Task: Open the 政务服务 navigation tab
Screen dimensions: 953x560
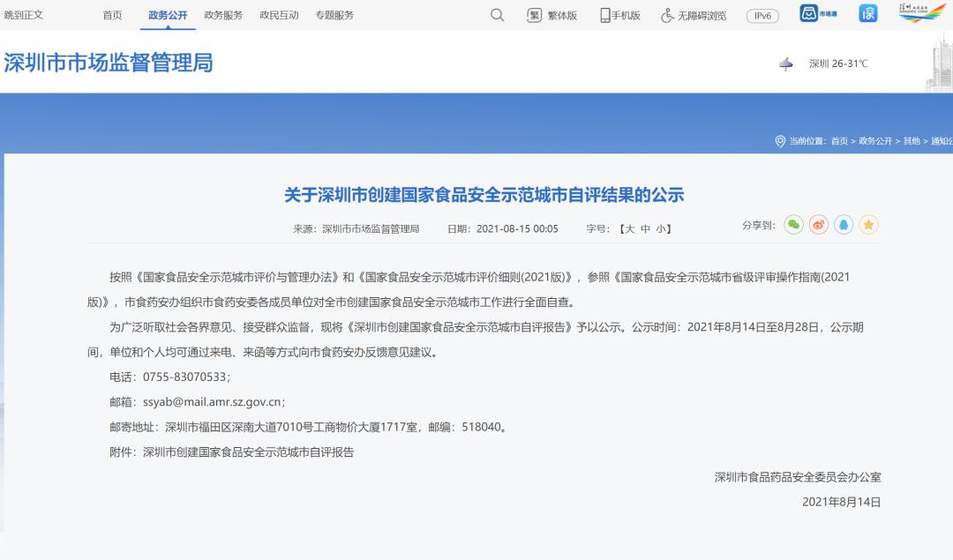Action: point(223,15)
